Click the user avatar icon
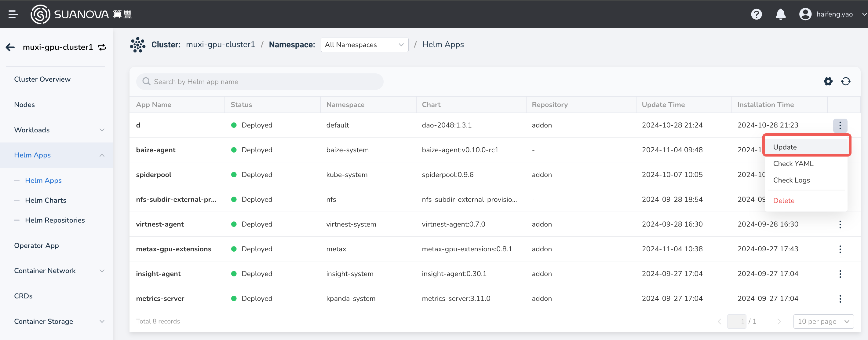868x340 pixels. coord(805,14)
